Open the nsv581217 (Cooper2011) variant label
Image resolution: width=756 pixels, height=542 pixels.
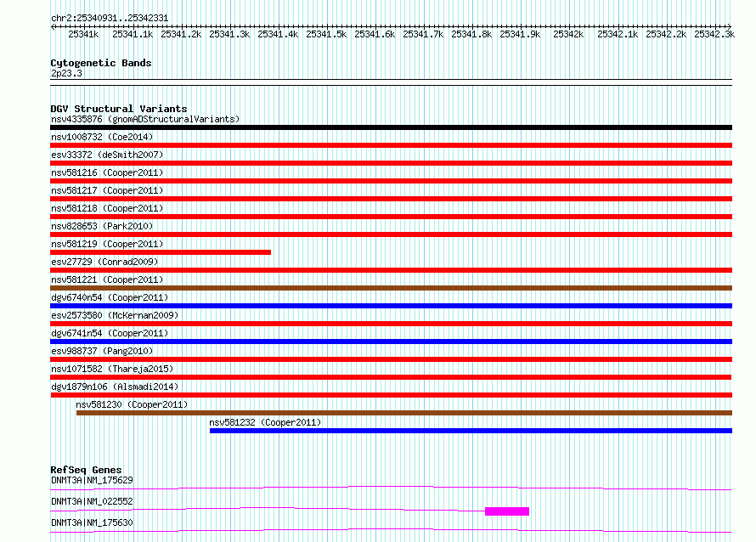107,190
